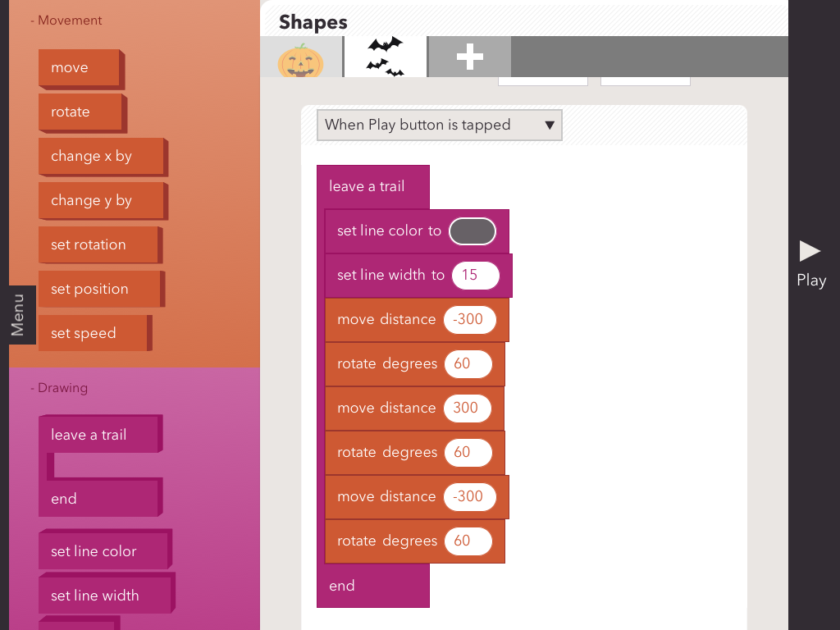Select the 'set speed' block
Image resolution: width=840 pixels, height=630 pixels.
coord(93,334)
